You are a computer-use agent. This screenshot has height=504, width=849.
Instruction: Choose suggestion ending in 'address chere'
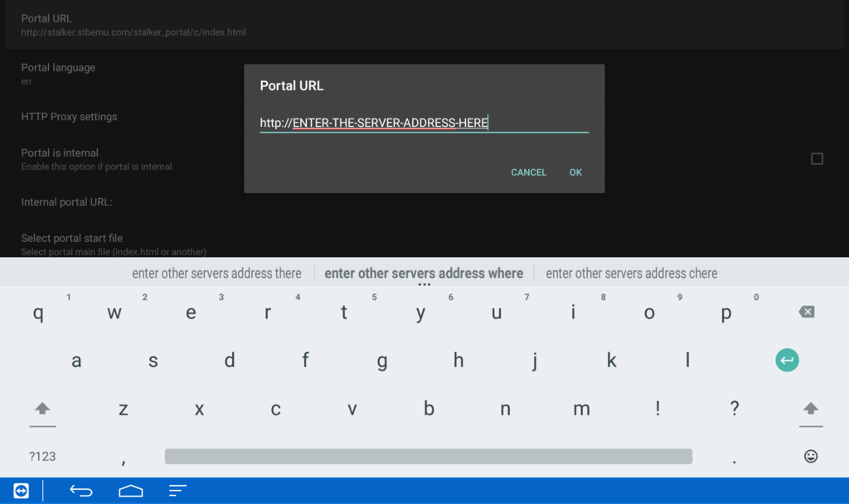631,273
